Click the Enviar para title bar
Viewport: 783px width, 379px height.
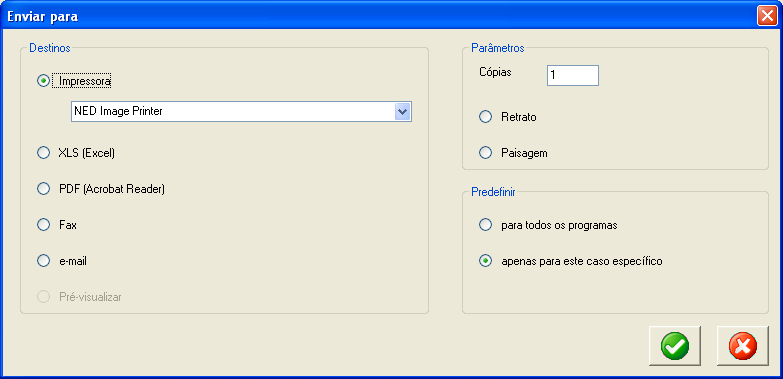pyautogui.click(x=380, y=16)
